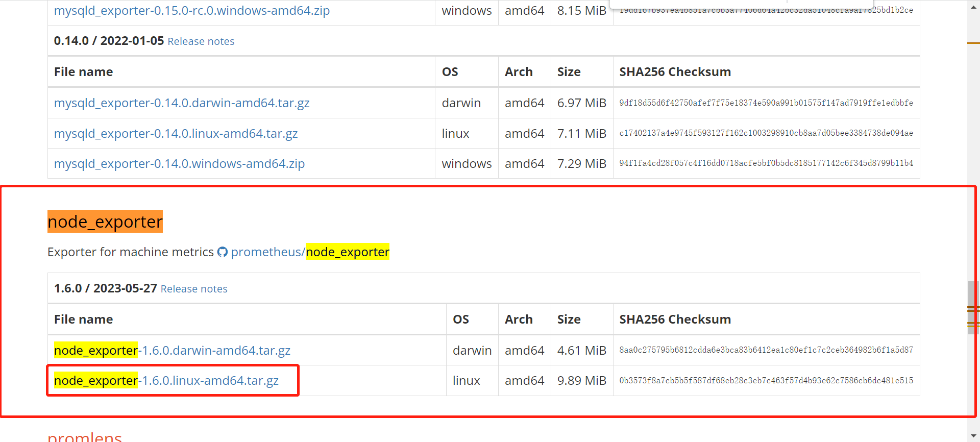The width and height of the screenshot is (980, 442).
Task: Click the "4.61 MiB" size cell
Action: click(582, 350)
